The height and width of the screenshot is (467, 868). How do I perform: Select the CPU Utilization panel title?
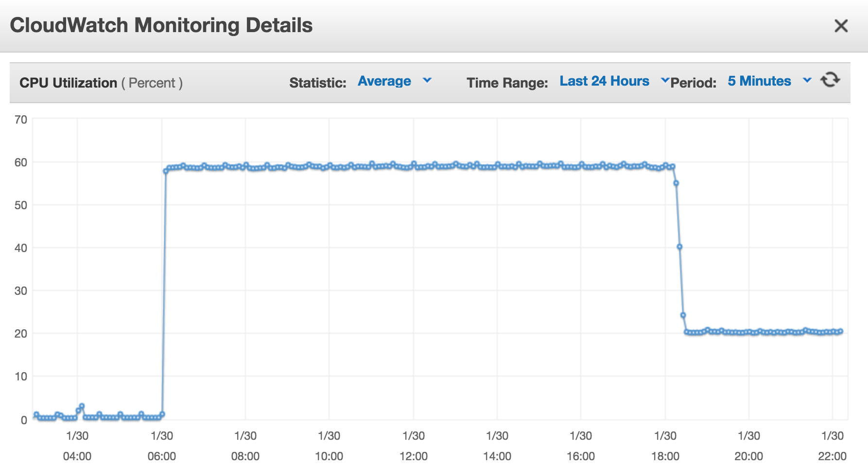[68, 83]
